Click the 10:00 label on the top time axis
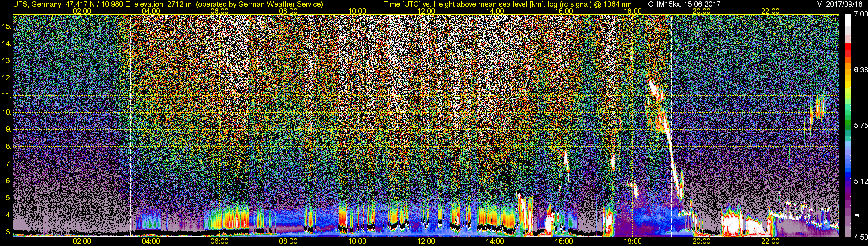868x246 pixels. 357,11
